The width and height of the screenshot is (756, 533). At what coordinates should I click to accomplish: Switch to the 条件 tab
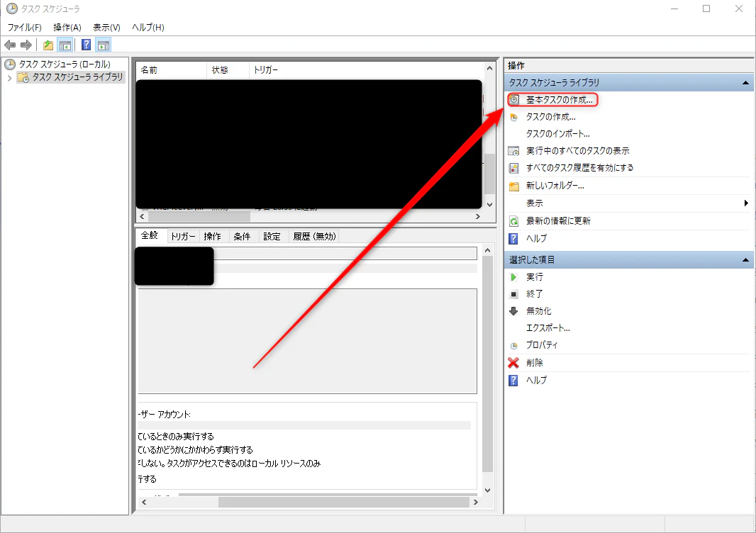coord(242,236)
